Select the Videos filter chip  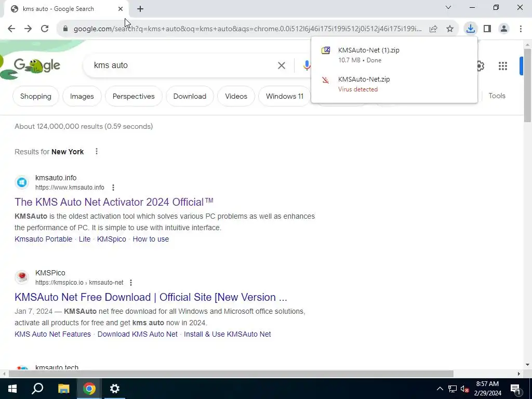236,96
